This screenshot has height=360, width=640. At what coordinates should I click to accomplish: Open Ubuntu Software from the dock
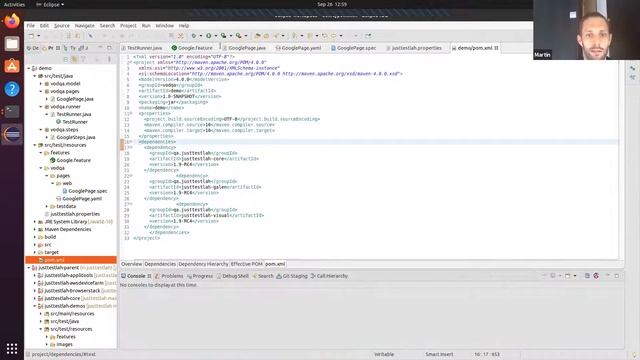coord(12,66)
